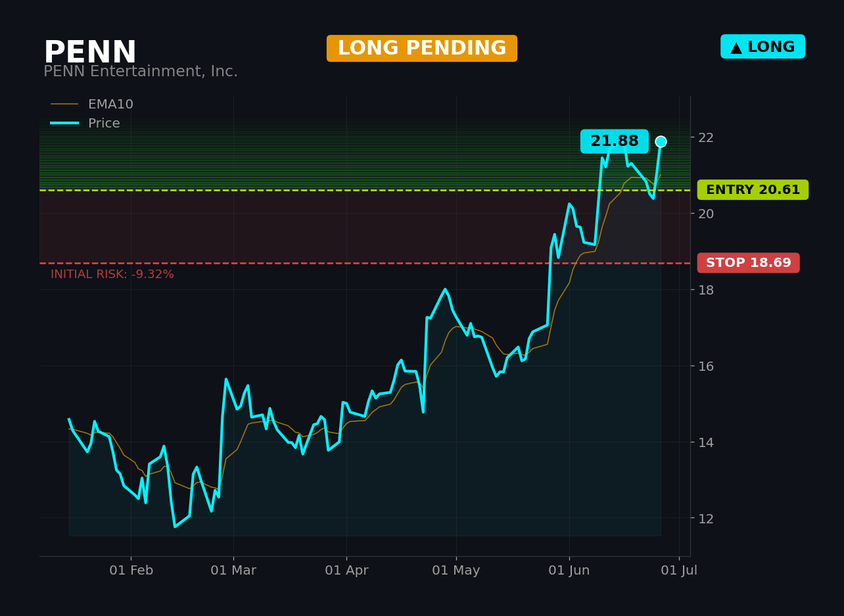
Task: Click the PENN ticker title
Action: click(90, 53)
